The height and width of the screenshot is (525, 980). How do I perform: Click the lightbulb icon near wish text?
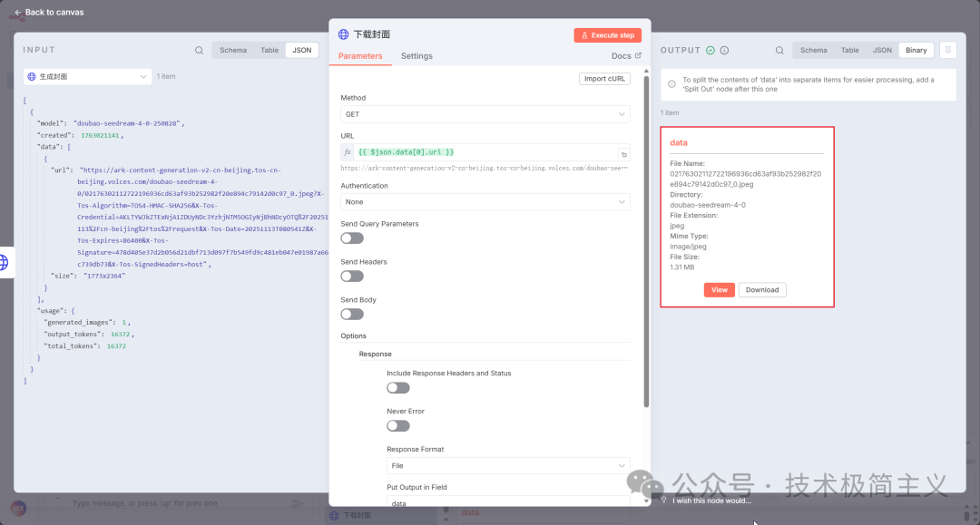point(663,500)
